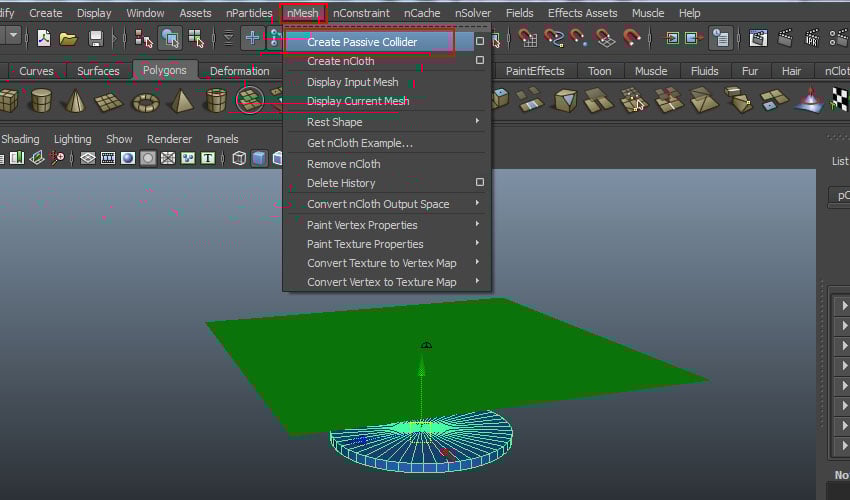
Task: Toggle the blue sphere viewport icon
Action: point(128,158)
